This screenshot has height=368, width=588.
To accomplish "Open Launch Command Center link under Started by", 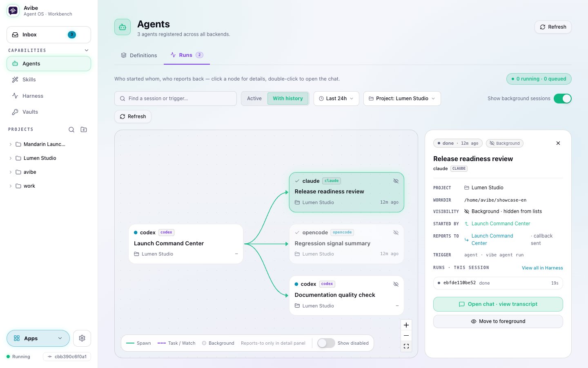I will tap(501, 224).
